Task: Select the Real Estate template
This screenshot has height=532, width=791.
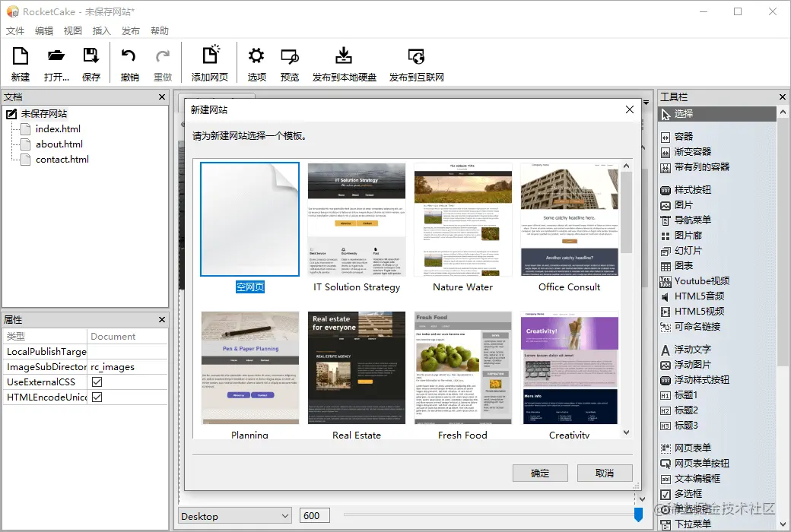Action: (x=357, y=368)
